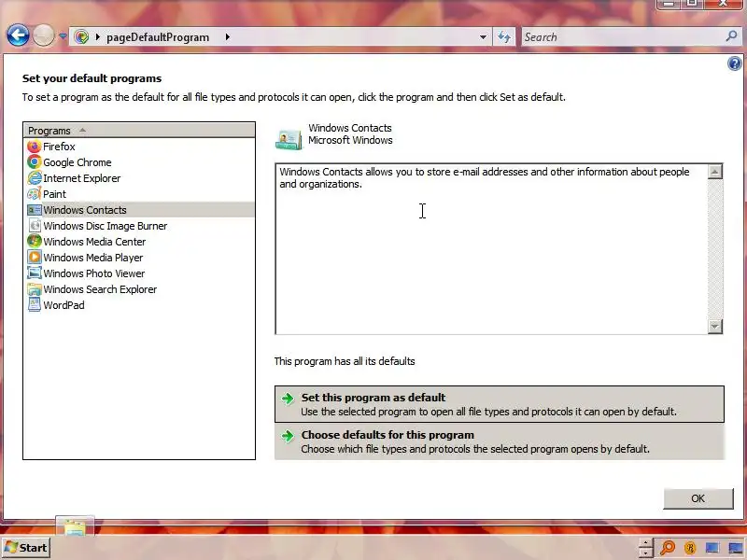Click Choose defaults for this program
Image resolution: width=747 pixels, height=560 pixels.
pyautogui.click(x=500, y=441)
